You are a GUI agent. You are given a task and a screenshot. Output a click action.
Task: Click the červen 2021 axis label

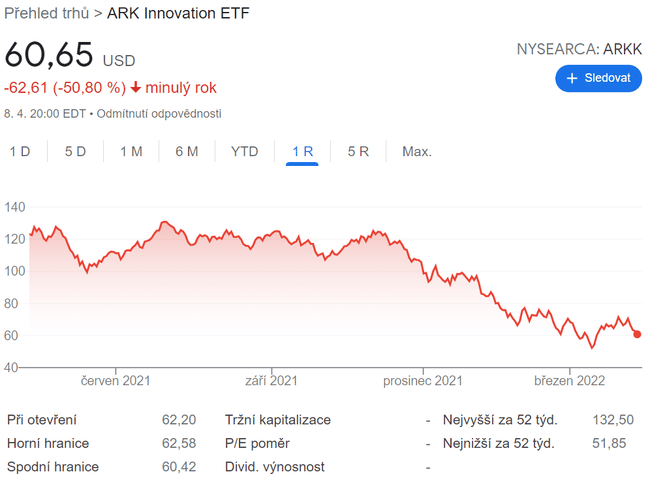(x=116, y=381)
